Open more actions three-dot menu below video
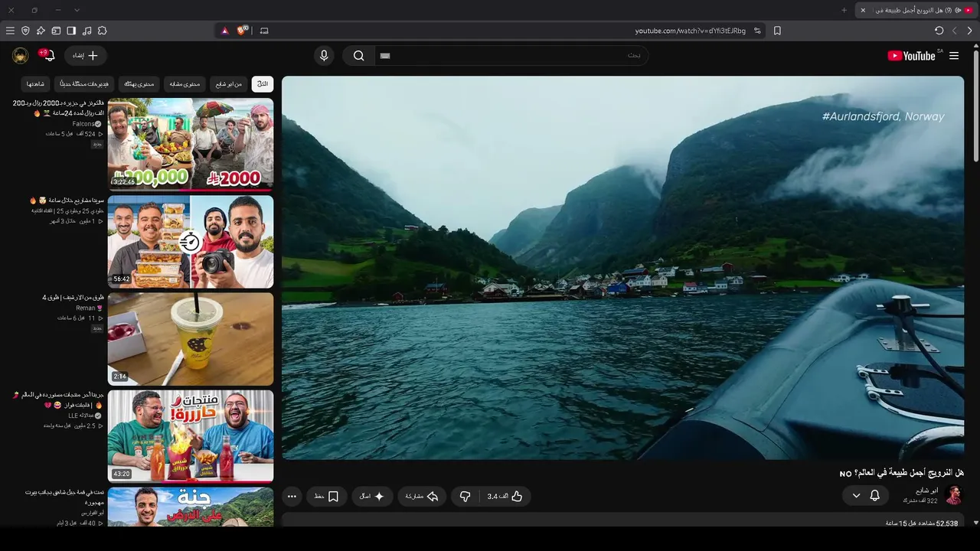The height and width of the screenshot is (551, 980). 292,497
